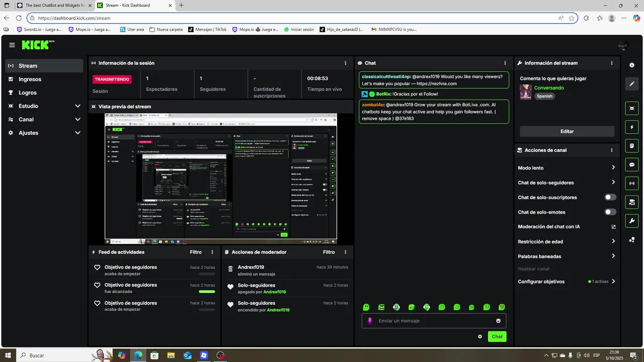Viewport: 644px width, 362px height.
Task: Click the Enviar un mensaje input field
Action: 434,321
